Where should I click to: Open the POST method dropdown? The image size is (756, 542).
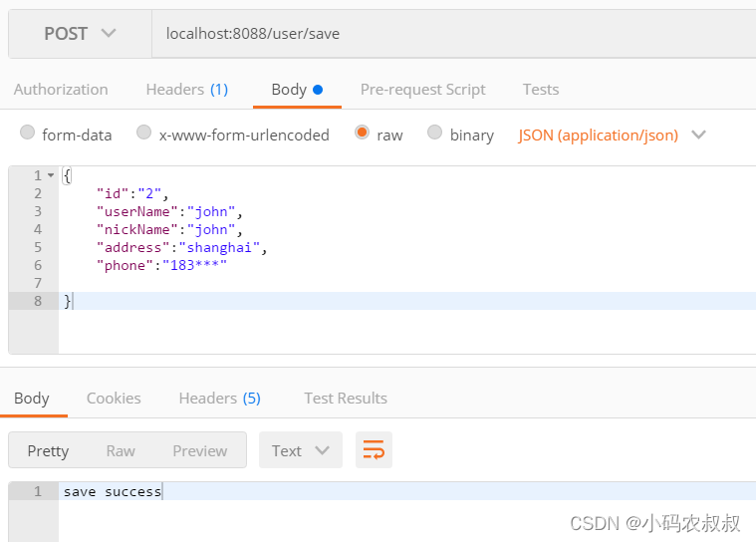[80, 34]
